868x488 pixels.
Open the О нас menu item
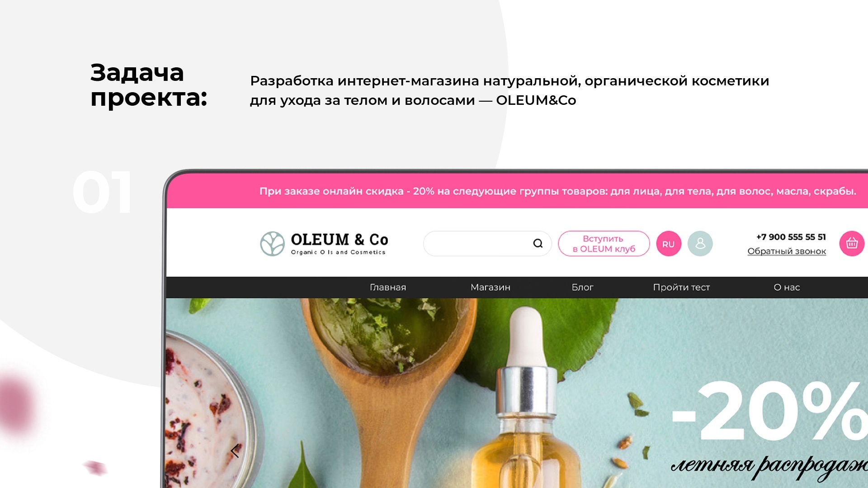pos(787,287)
